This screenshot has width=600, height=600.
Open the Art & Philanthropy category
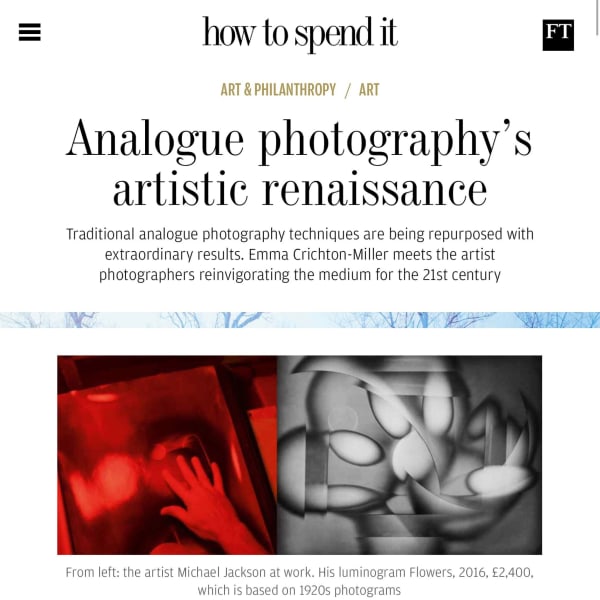click(x=278, y=90)
